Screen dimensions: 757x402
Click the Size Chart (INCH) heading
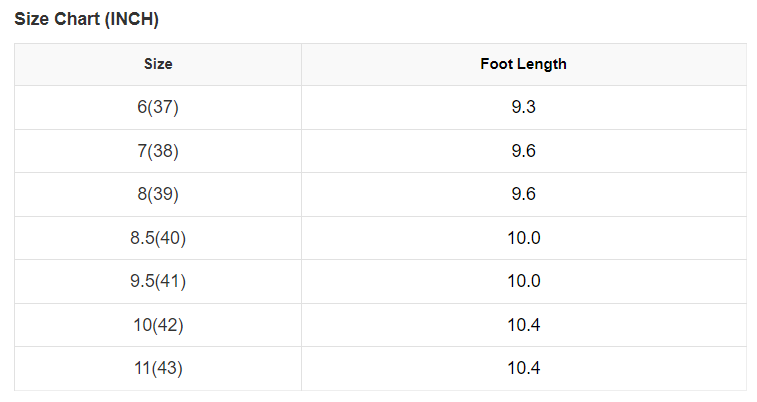[x=86, y=19]
